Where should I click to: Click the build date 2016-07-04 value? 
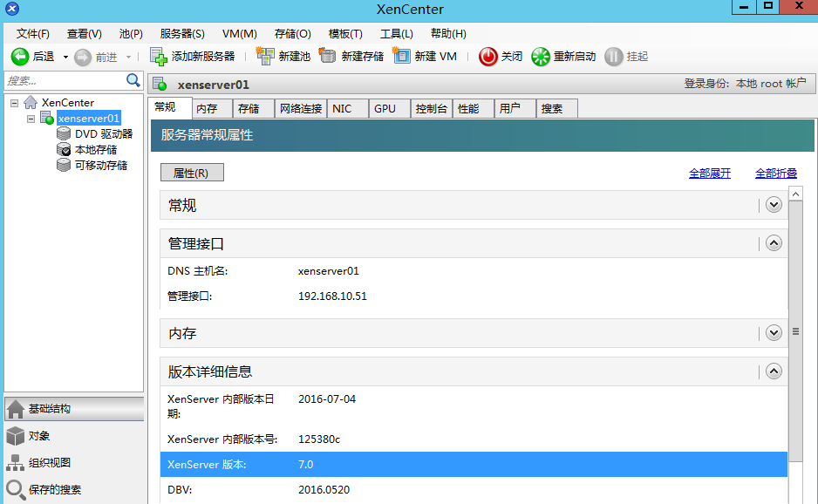[327, 399]
